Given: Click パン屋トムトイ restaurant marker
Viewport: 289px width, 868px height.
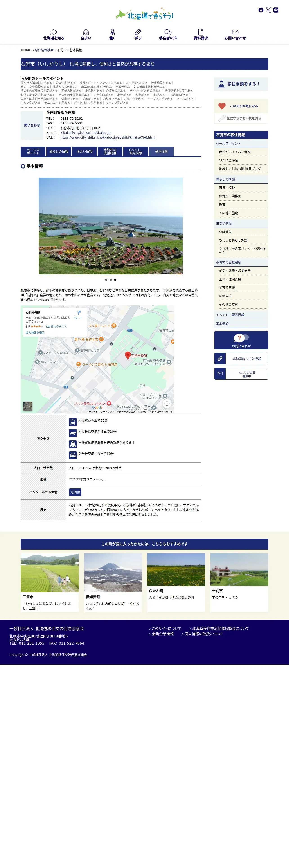Looking at the screenshot, I should pos(114,326).
